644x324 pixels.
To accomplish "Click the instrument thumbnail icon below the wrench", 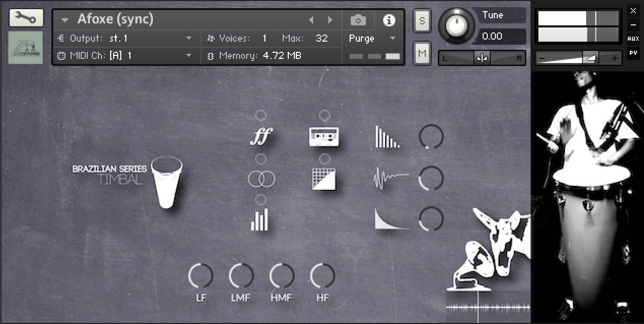I will (25, 47).
